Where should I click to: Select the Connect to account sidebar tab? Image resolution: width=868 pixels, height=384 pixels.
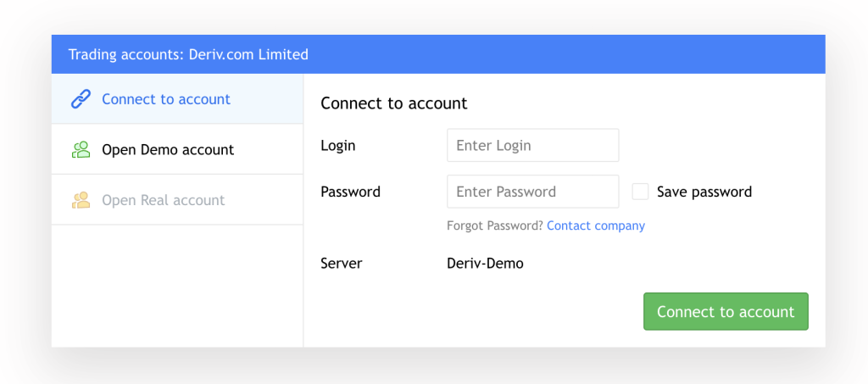166,99
